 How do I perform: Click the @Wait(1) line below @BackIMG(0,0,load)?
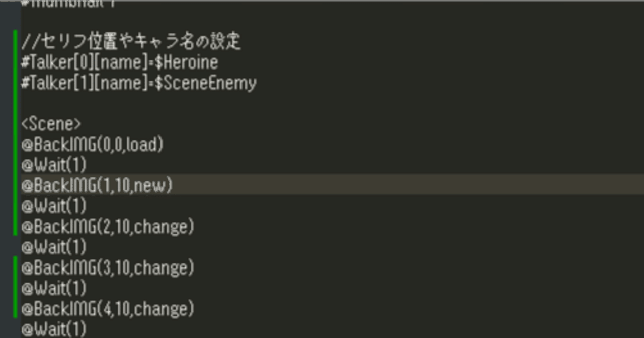53,165
